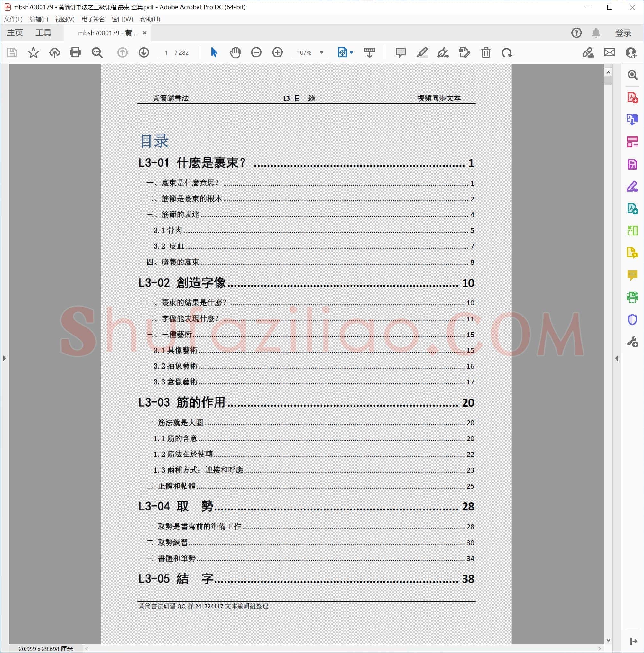Activate the selection arrow tool
The width and height of the screenshot is (644, 653).
[214, 53]
